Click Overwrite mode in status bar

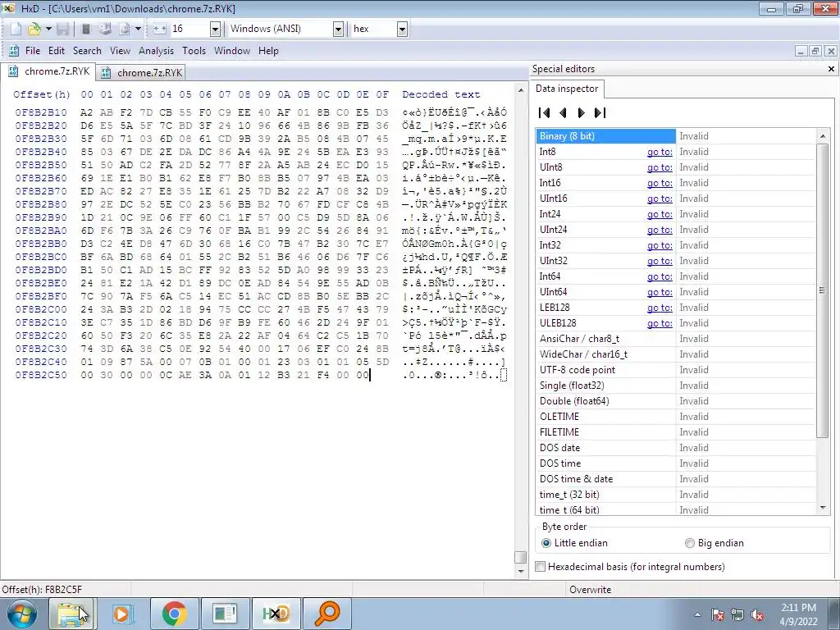pyautogui.click(x=590, y=590)
